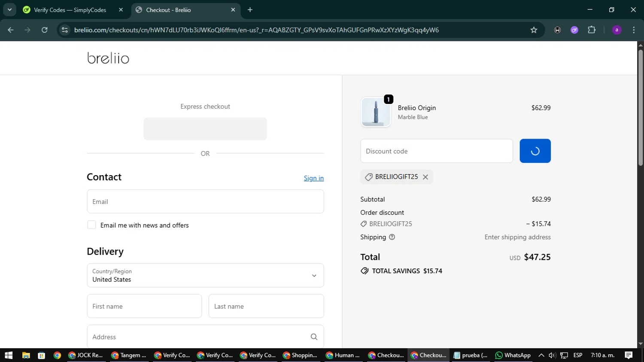This screenshot has width=644, height=362.
Task: Focus the First name field
Action: (x=144, y=306)
